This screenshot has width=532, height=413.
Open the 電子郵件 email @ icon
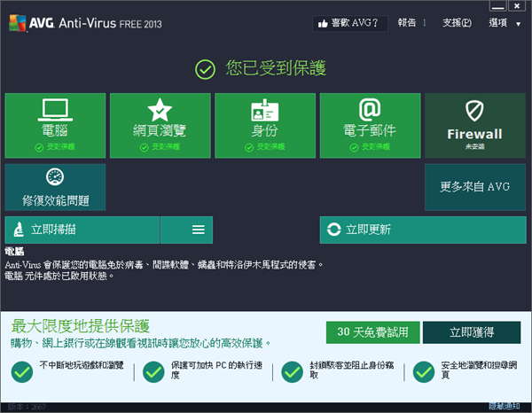pos(370,110)
